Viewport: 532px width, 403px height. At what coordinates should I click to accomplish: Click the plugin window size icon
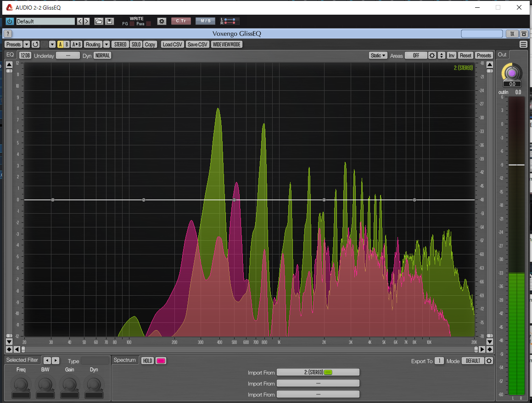click(x=524, y=33)
